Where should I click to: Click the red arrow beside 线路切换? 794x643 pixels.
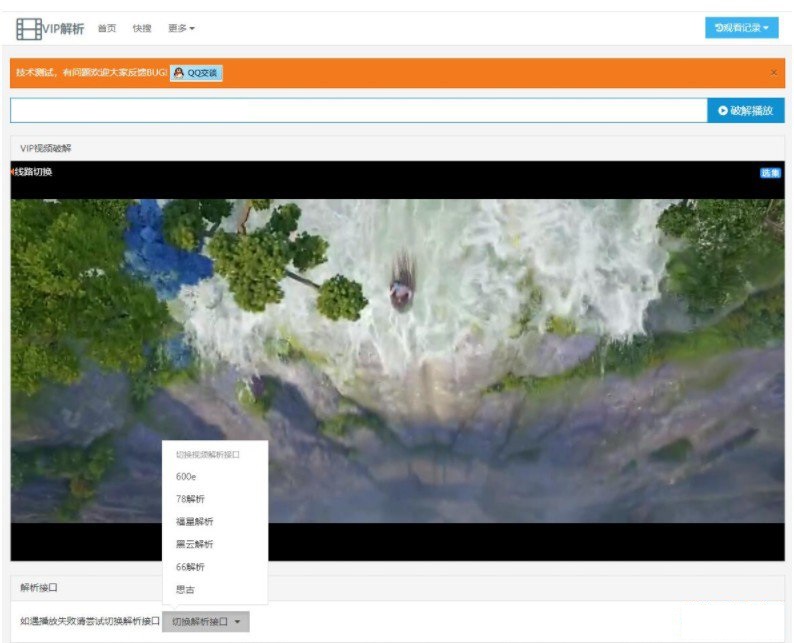(12, 172)
